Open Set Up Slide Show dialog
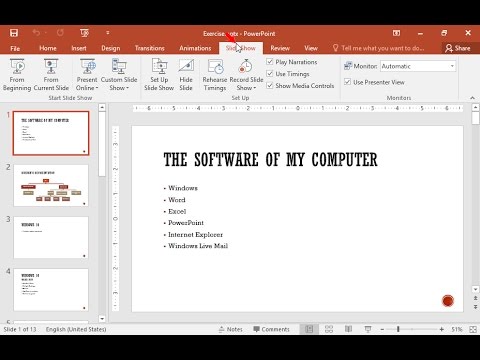 click(159, 75)
